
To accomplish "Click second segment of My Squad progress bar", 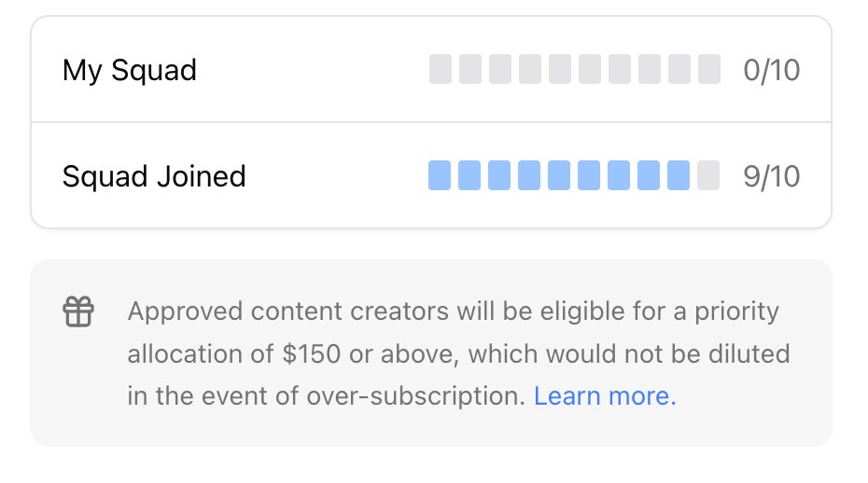I will [x=470, y=69].
